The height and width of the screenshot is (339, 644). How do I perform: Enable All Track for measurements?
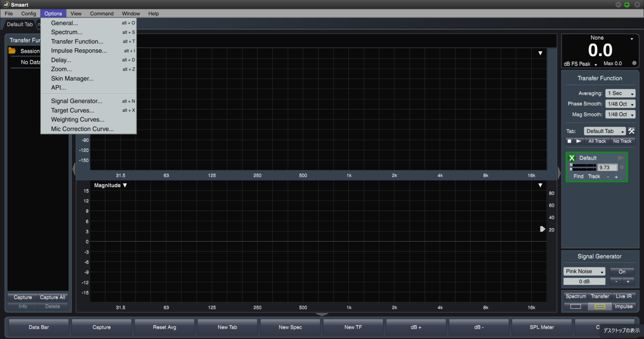pyautogui.click(x=597, y=141)
